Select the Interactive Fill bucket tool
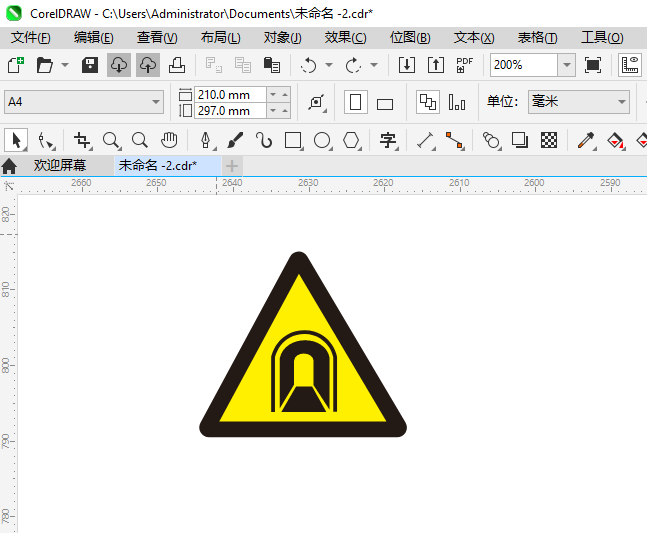647x533 pixels. (x=616, y=140)
